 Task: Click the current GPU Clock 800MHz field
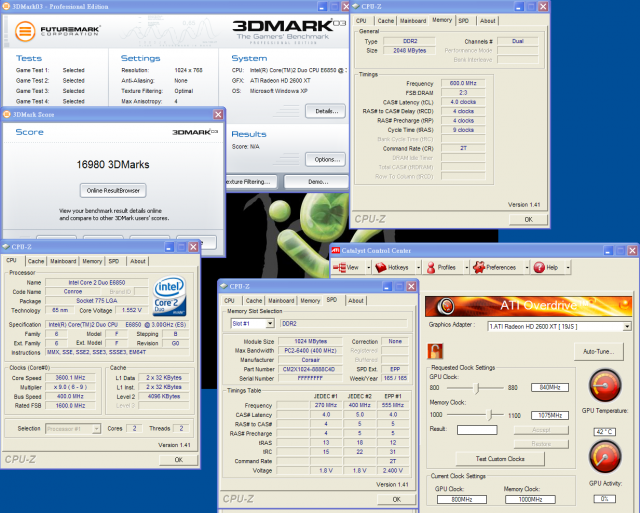tap(462, 500)
